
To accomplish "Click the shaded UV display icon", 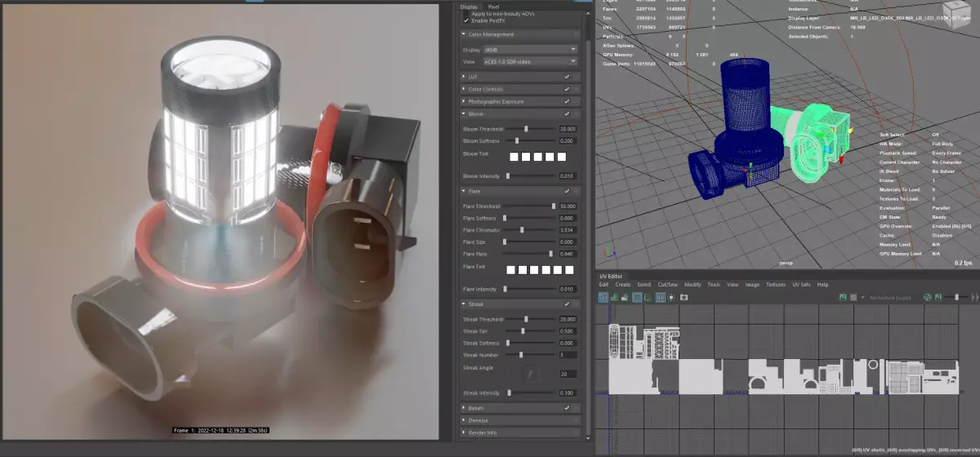I will 614,297.
